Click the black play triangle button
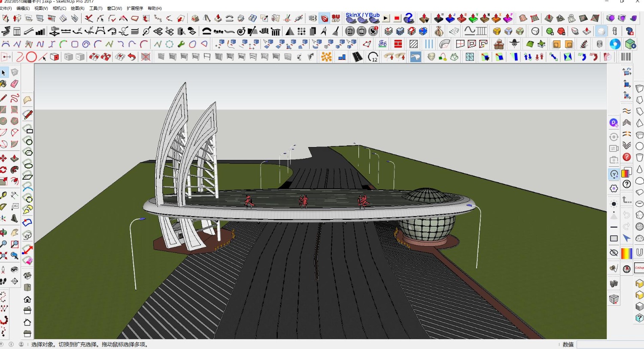This screenshot has height=349, width=644. coord(386,18)
